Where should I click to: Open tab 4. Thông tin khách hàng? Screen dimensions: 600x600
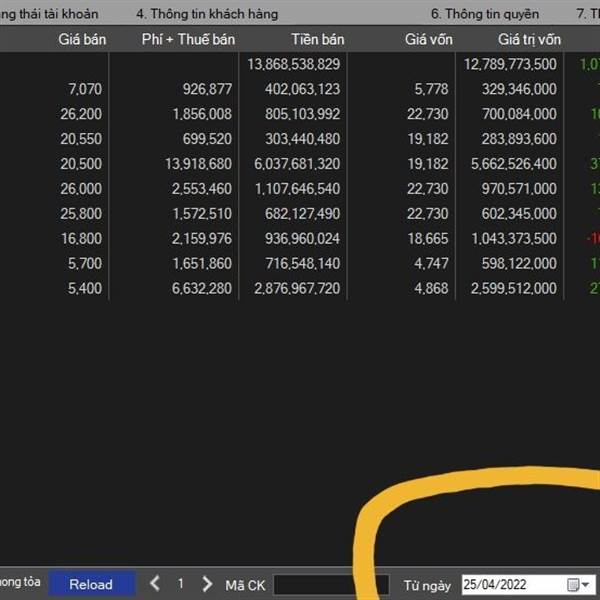point(207,14)
